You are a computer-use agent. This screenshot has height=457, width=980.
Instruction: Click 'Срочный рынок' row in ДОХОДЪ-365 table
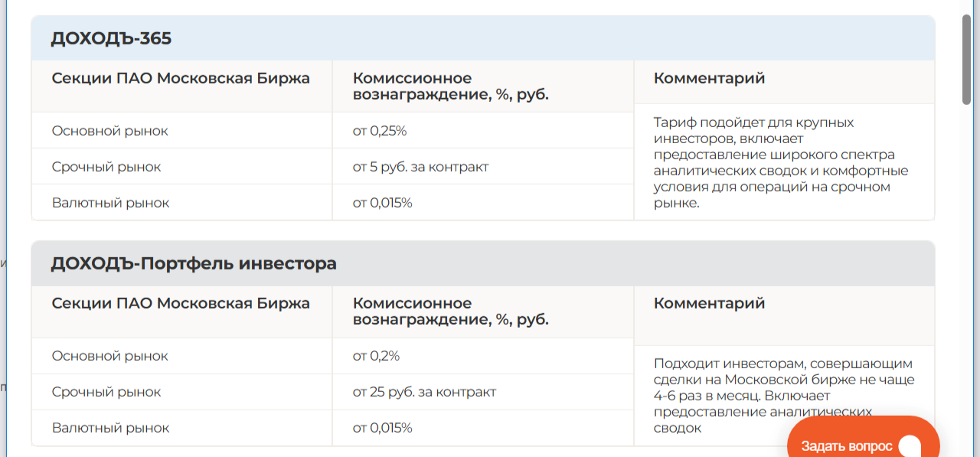tap(106, 166)
